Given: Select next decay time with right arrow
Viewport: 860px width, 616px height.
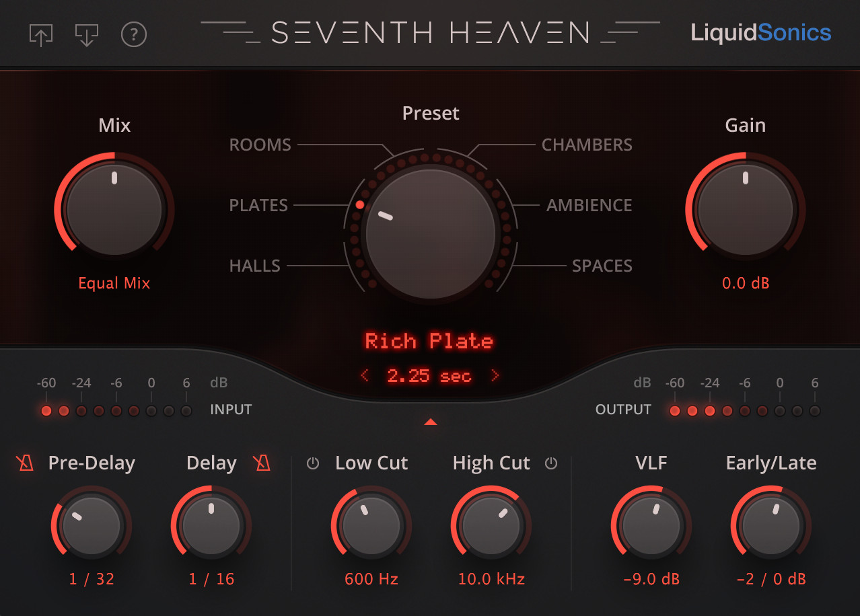Looking at the screenshot, I should pos(495,376).
